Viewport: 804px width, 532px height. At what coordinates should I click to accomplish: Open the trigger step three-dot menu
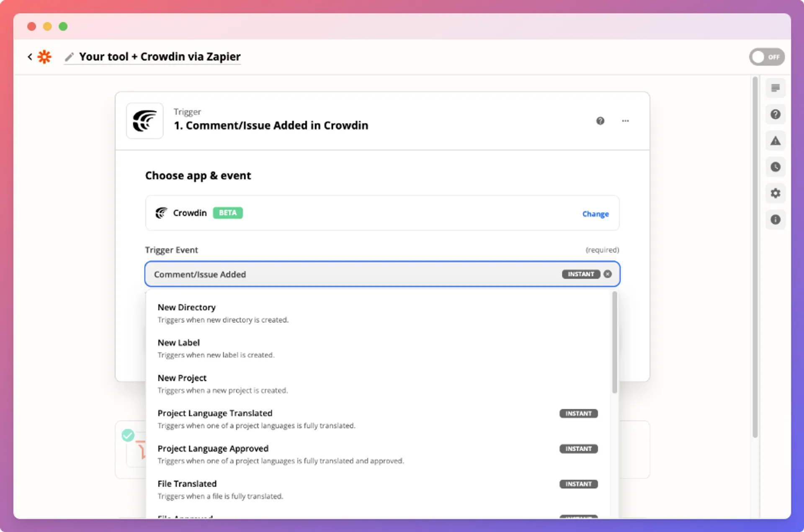pyautogui.click(x=625, y=121)
